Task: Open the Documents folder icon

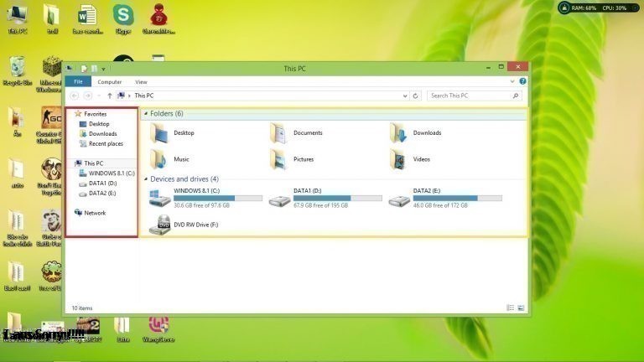Action: (x=279, y=133)
